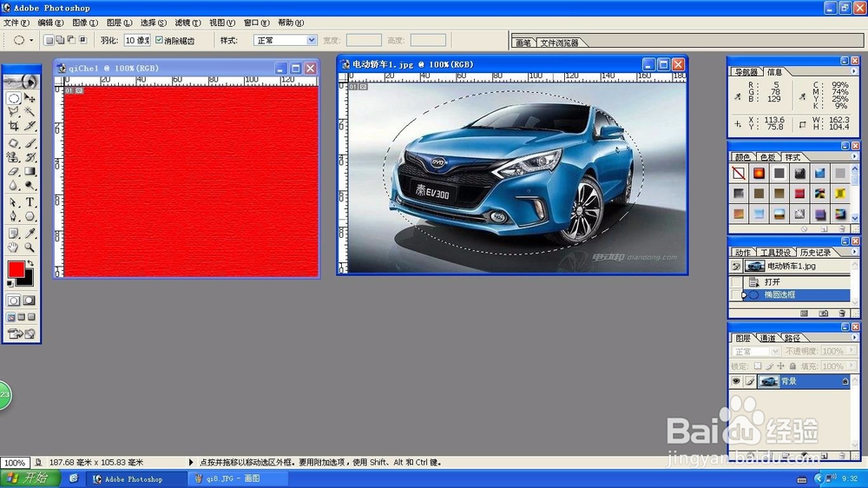This screenshot has width=868, height=488.
Task: Switch to Quick Mask mode
Action: click(x=29, y=300)
